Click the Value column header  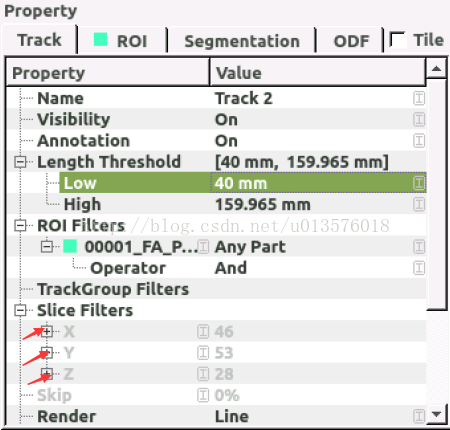318,72
